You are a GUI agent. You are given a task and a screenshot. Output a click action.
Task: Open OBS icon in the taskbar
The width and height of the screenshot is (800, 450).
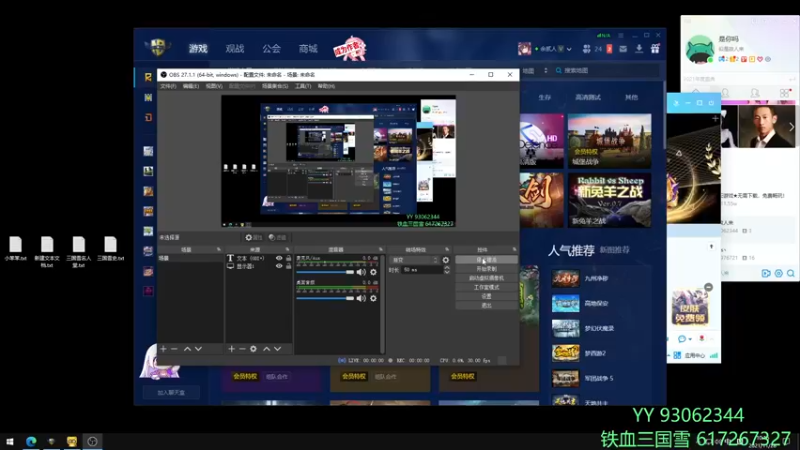92,441
